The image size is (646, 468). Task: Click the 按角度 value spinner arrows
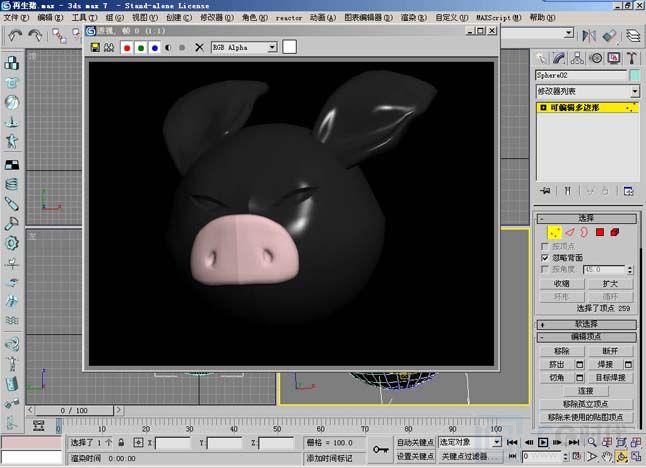[x=630, y=270]
